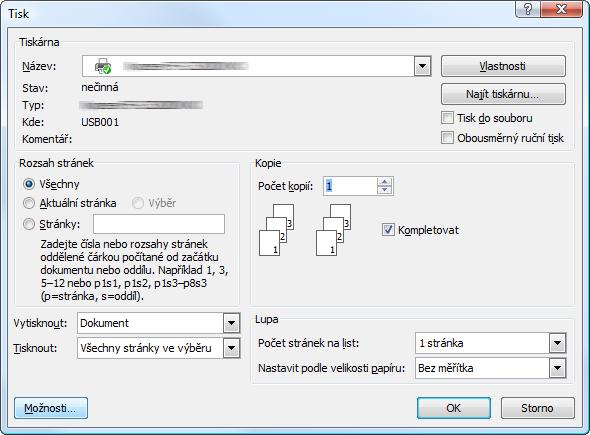Open the Počet stránek na list dropdown
The width and height of the screenshot is (590, 435).
click(557, 343)
